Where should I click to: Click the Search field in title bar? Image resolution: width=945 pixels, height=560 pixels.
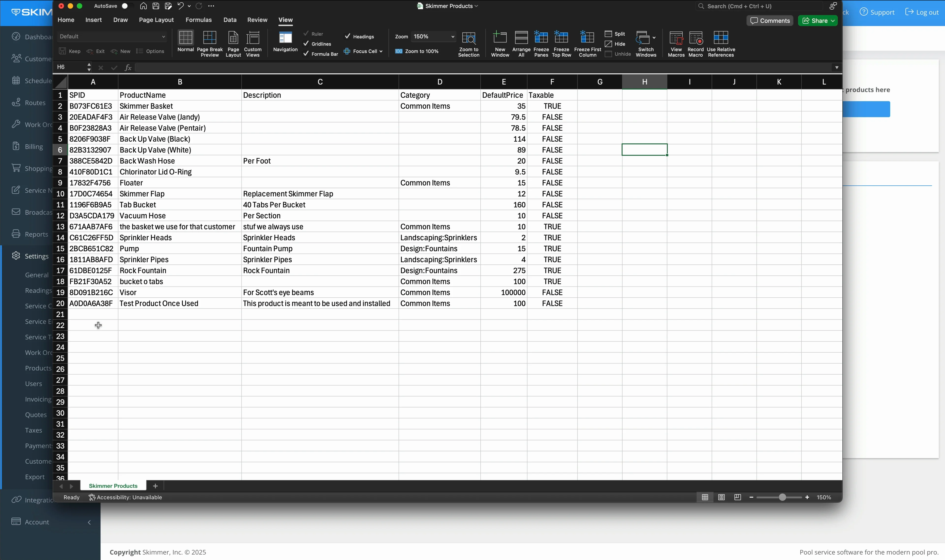759,6
